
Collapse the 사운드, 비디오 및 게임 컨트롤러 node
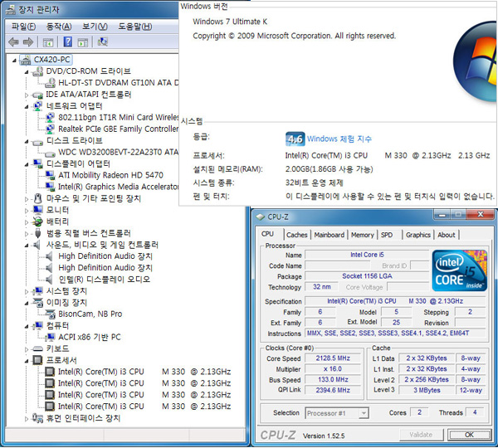(x=27, y=245)
